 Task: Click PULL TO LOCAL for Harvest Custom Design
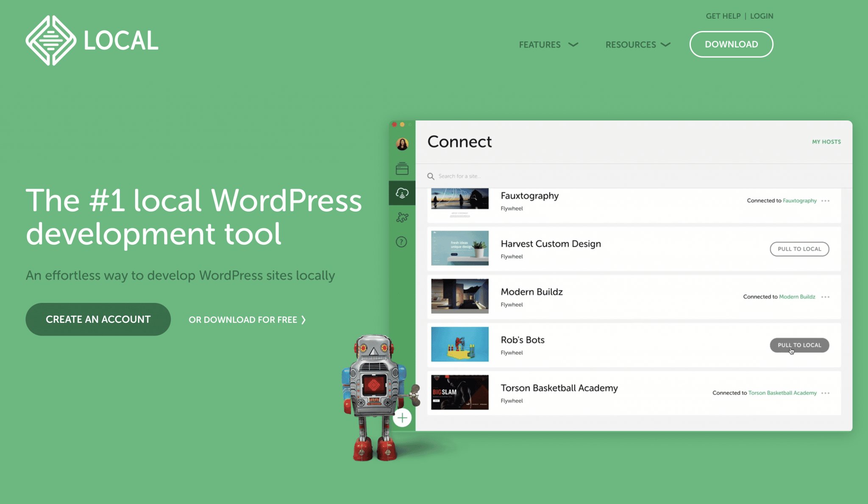click(x=799, y=249)
